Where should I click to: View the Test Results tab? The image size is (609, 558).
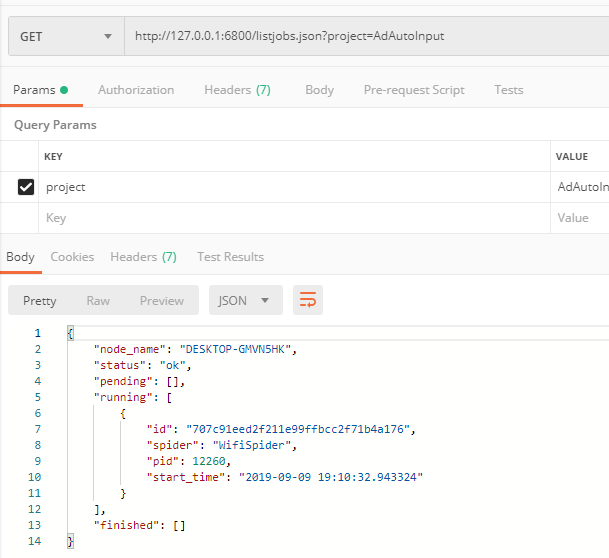pyautogui.click(x=230, y=257)
